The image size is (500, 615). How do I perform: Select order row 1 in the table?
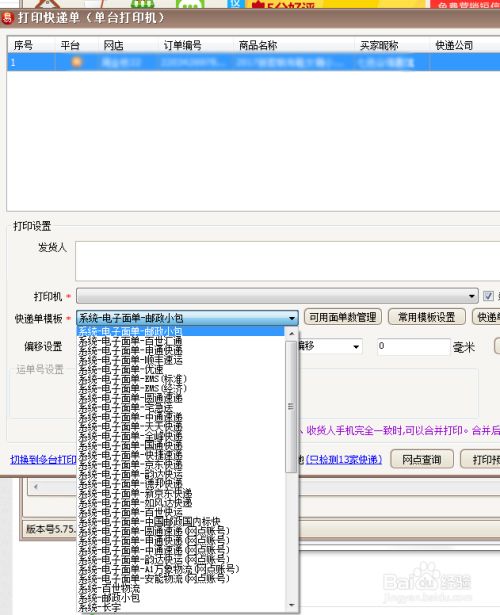pos(253,62)
